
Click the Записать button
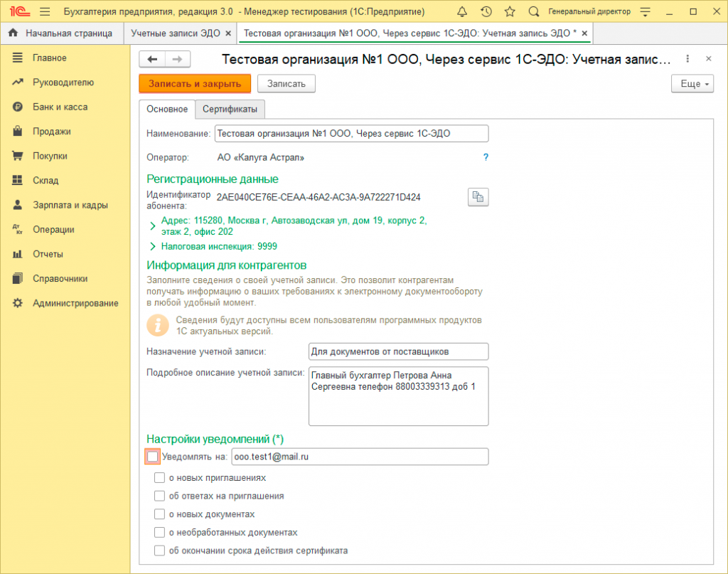(287, 84)
